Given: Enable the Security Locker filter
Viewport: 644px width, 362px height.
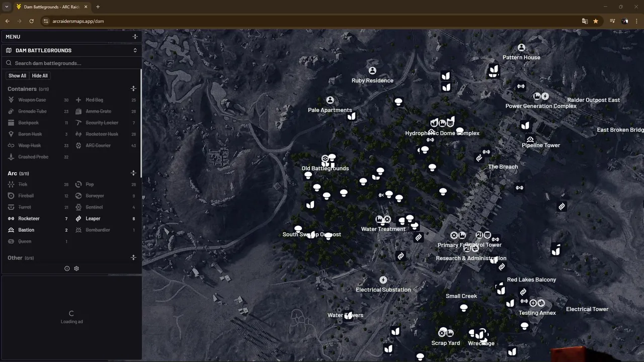Looking at the screenshot, I should pyautogui.click(x=105, y=123).
